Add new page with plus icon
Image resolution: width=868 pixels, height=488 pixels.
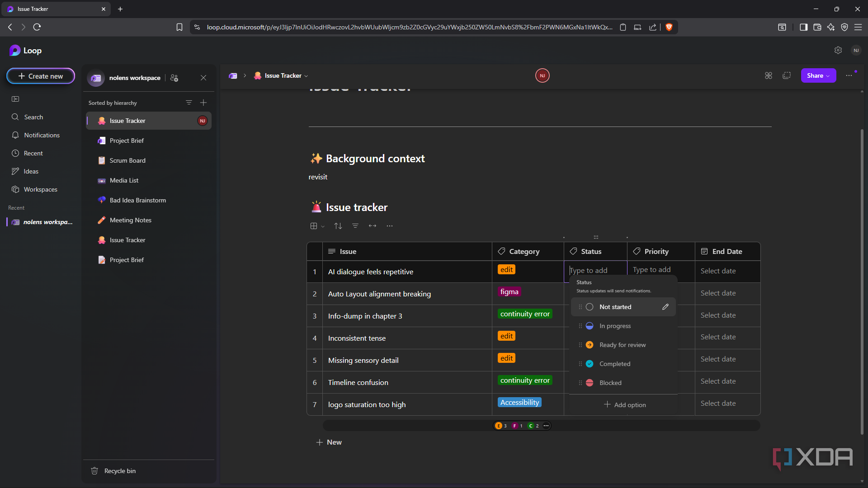(203, 103)
